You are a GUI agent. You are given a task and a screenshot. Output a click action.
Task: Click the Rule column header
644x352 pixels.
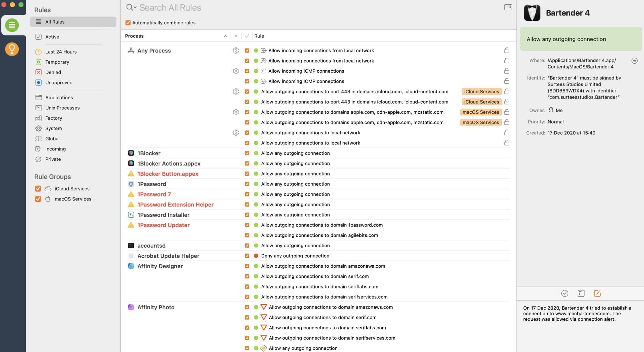(259, 36)
